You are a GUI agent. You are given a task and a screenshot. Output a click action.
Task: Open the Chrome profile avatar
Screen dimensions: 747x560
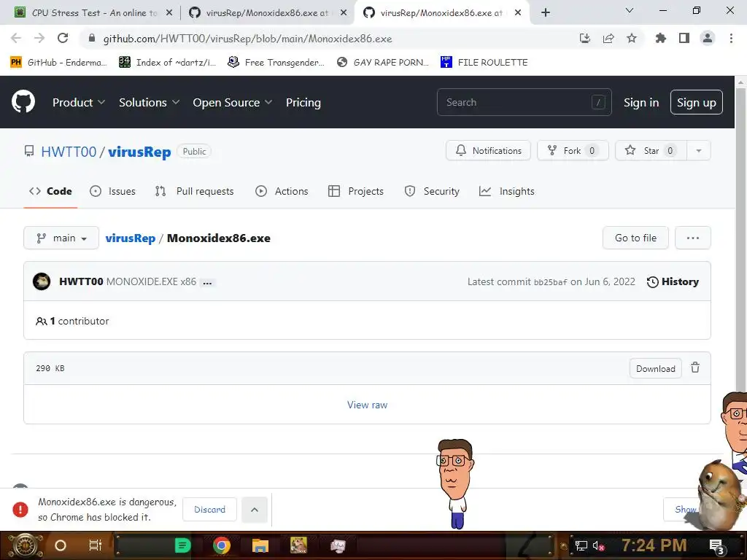coord(708,38)
